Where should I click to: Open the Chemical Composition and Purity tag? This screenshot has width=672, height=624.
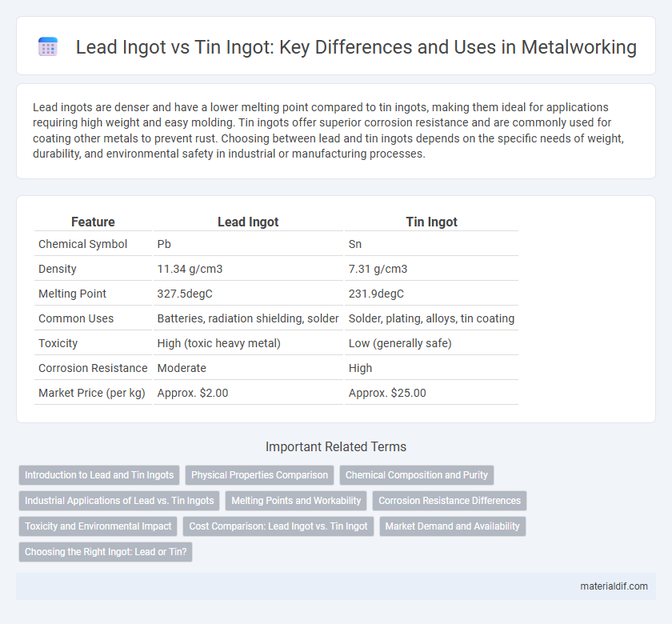(417, 475)
